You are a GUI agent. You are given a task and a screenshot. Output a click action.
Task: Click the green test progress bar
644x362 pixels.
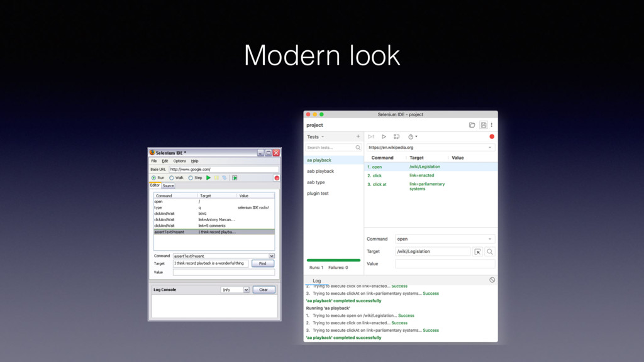pyautogui.click(x=333, y=260)
